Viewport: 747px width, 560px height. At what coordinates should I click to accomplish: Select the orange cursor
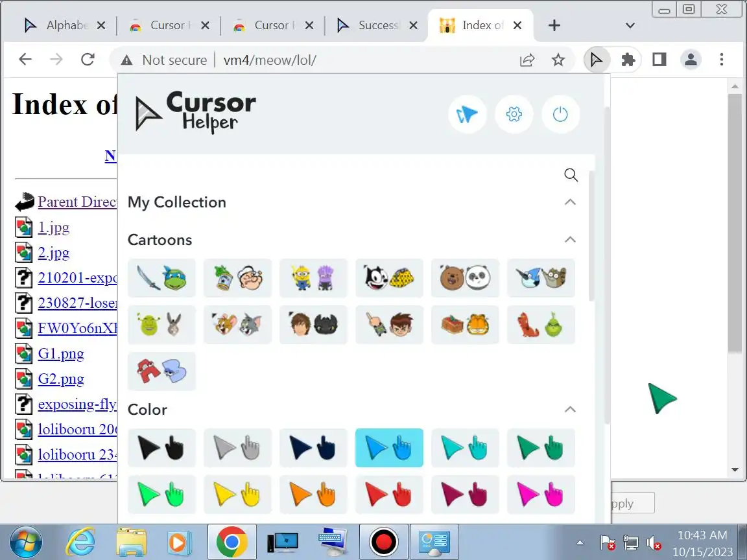(313, 495)
